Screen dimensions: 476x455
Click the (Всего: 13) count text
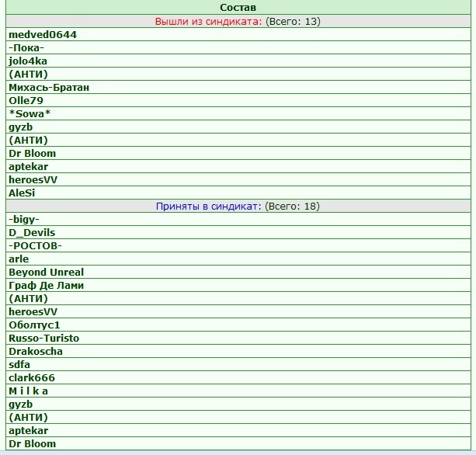pyautogui.click(x=293, y=22)
